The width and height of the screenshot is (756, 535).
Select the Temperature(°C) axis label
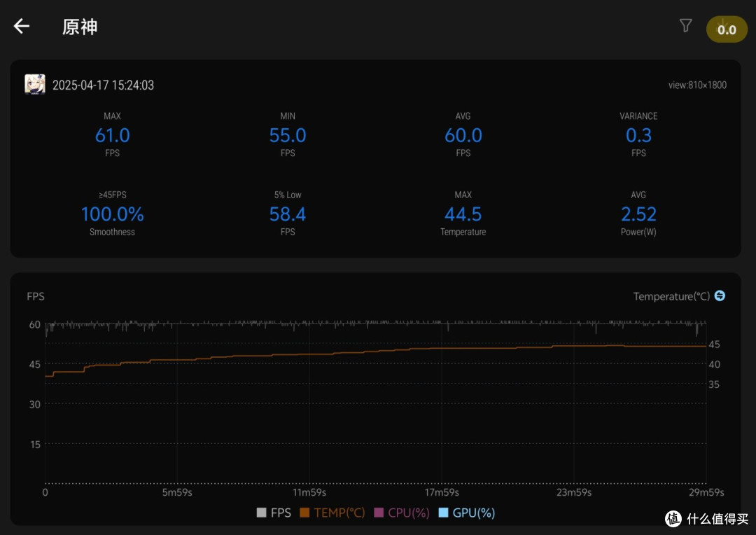[671, 296]
